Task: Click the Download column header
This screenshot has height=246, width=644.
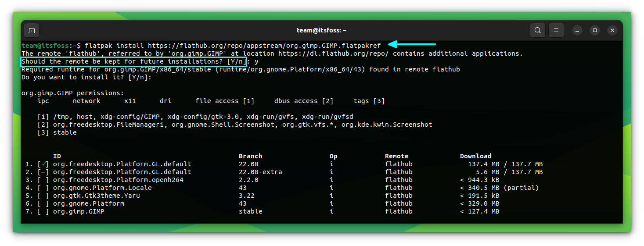Action: tap(476, 156)
